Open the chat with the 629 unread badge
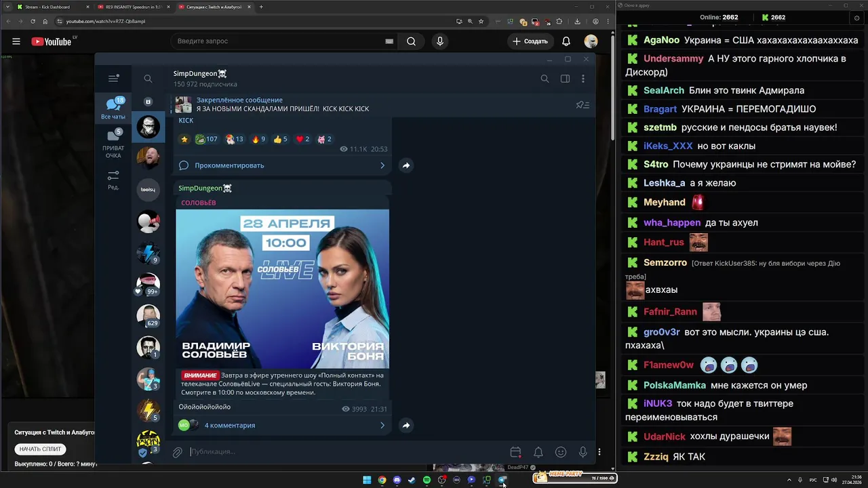Viewport: 868px width, 488px height. click(x=148, y=316)
